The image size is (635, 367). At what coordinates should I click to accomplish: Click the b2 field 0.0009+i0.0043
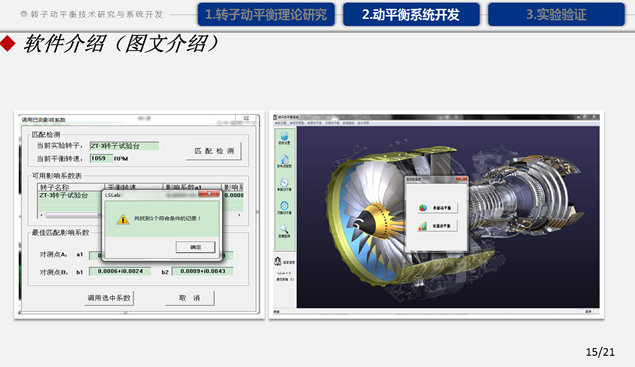(x=202, y=271)
